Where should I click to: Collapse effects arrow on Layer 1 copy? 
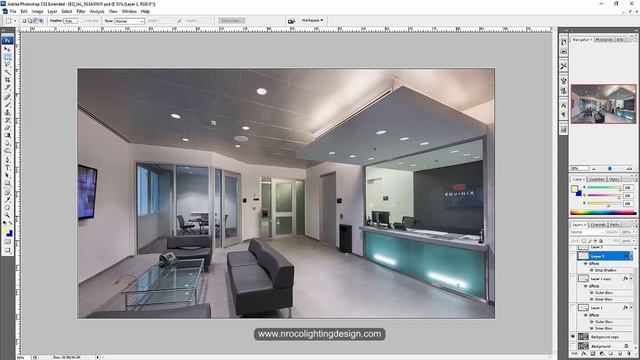[x=631, y=279]
